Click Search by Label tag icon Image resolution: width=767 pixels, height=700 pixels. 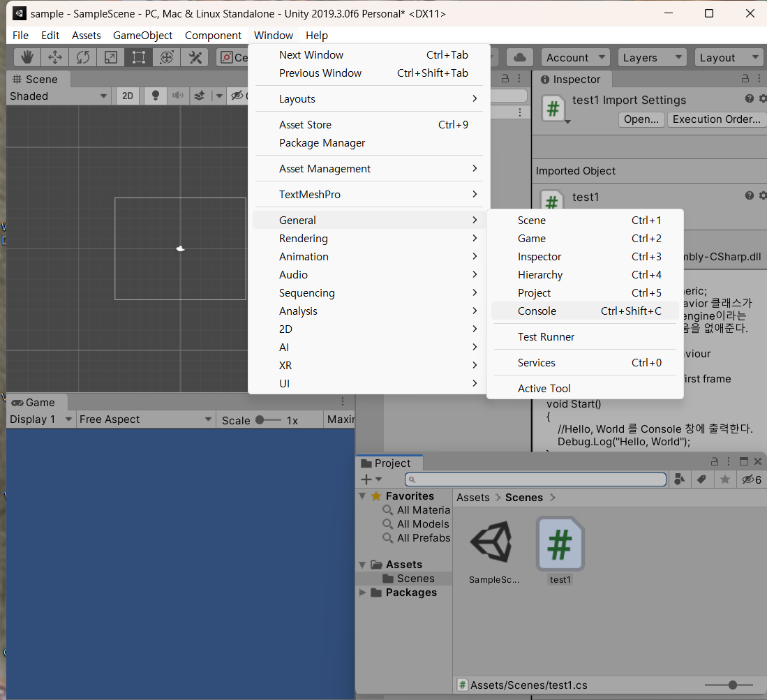pyautogui.click(x=701, y=479)
